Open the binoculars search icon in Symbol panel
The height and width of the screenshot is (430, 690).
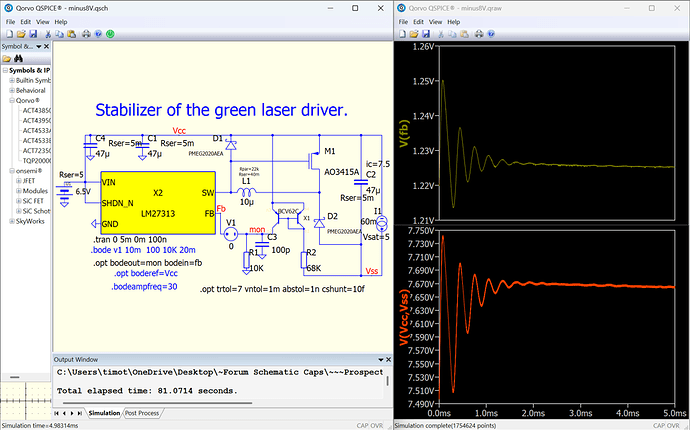(x=18, y=59)
